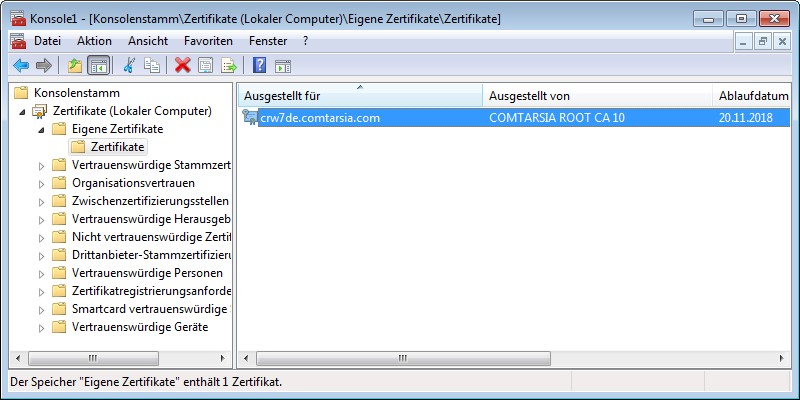
Task: Click the Forward arrow toolbar icon
Action: pyautogui.click(x=44, y=65)
